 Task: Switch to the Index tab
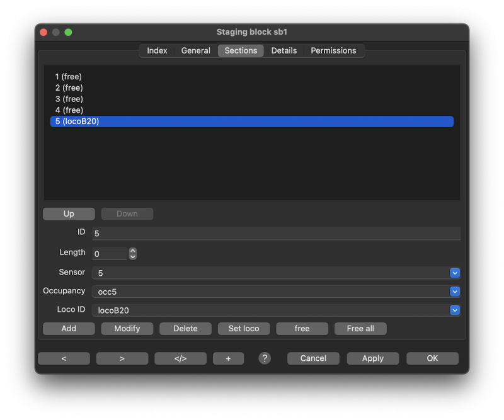[x=157, y=51]
